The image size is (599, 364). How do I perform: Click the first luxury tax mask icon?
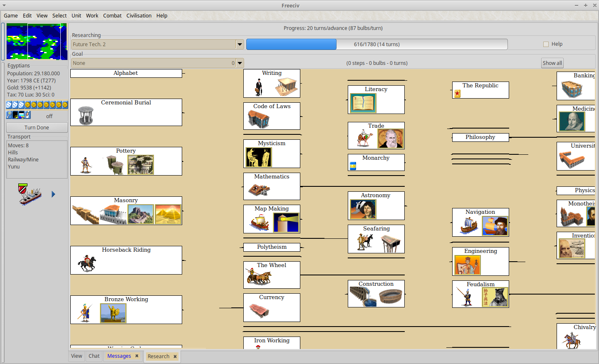click(9, 105)
